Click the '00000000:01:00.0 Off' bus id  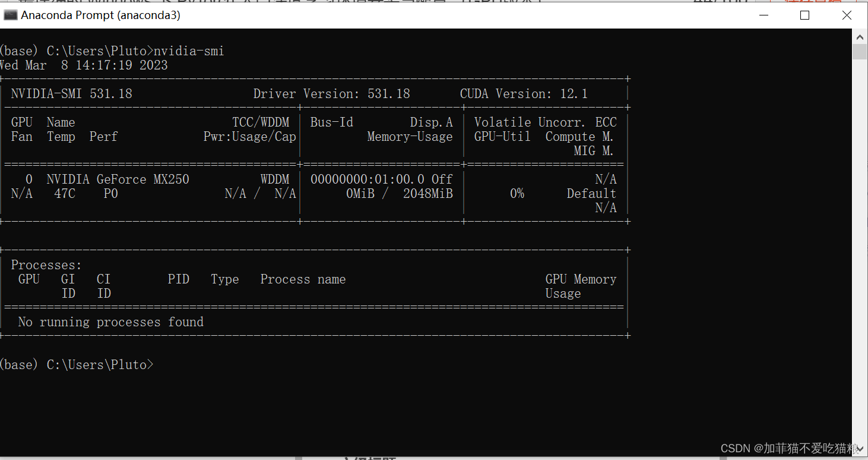(382, 179)
